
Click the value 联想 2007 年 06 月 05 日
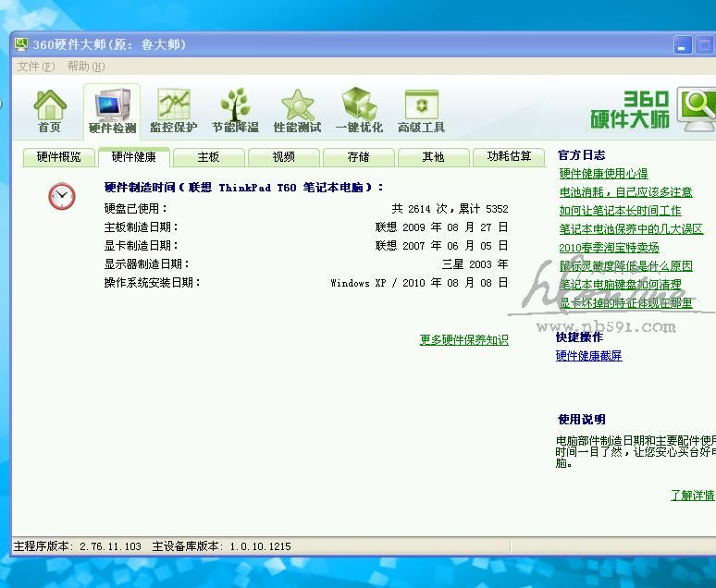coord(441,246)
